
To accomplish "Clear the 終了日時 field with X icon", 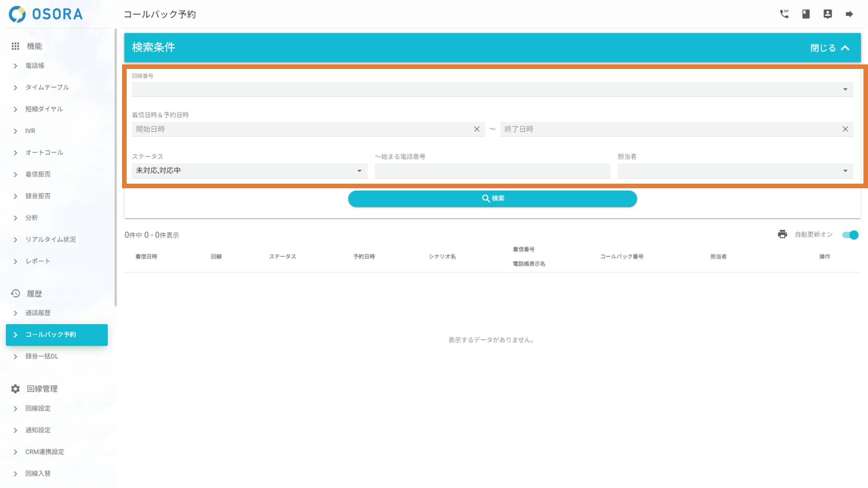I will [x=845, y=129].
